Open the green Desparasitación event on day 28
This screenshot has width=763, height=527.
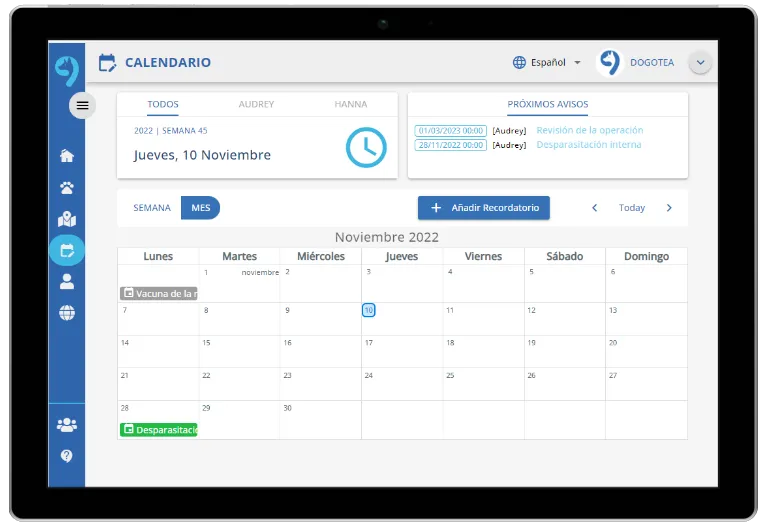tap(159, 430)
